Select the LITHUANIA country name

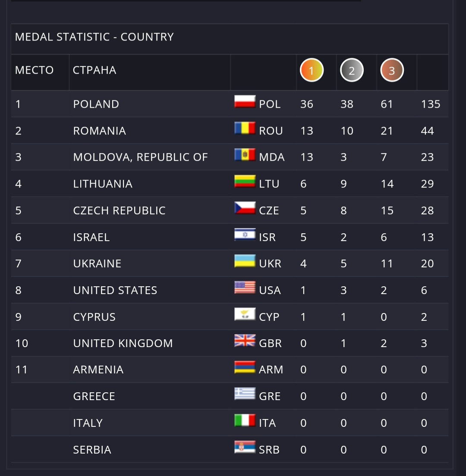[x=103, y=184]
